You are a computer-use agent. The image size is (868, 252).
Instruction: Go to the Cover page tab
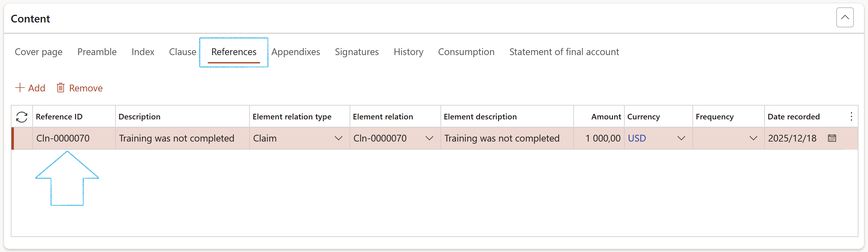click(39, 52)
